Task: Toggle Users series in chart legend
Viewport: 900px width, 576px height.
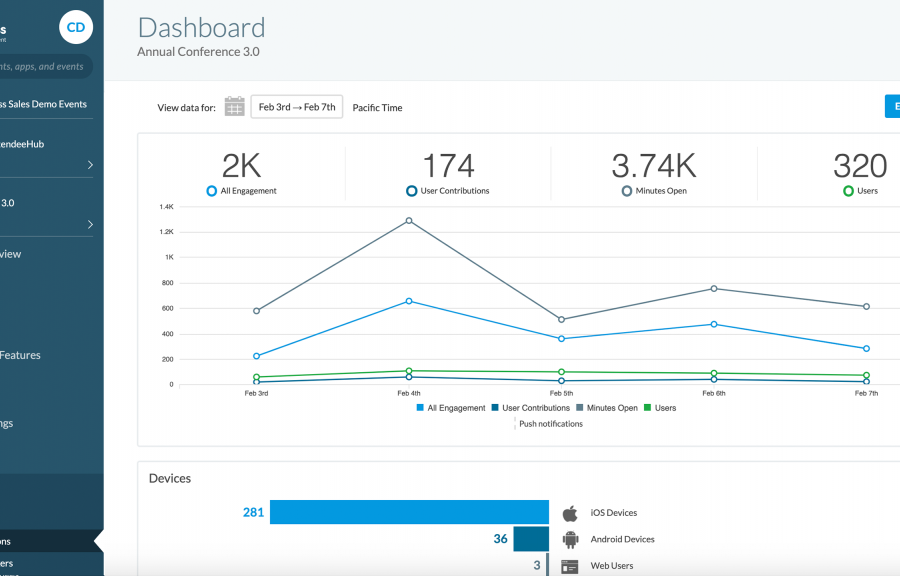Action: click(x=660, y=408)
